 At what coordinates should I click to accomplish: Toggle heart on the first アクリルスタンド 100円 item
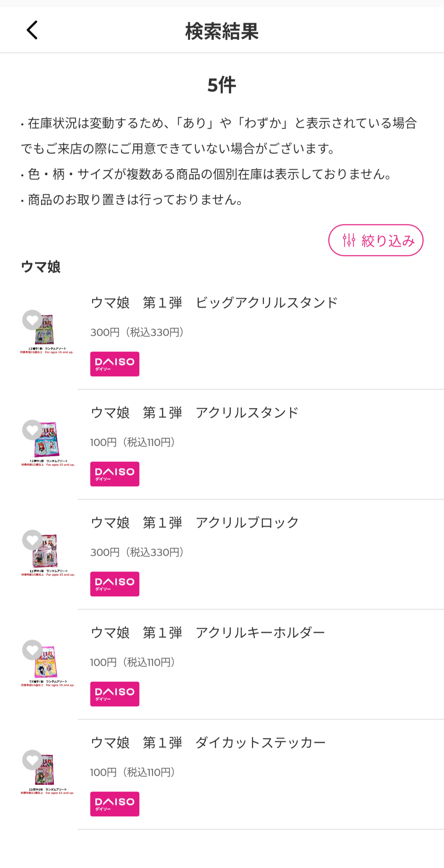point(32,430)
